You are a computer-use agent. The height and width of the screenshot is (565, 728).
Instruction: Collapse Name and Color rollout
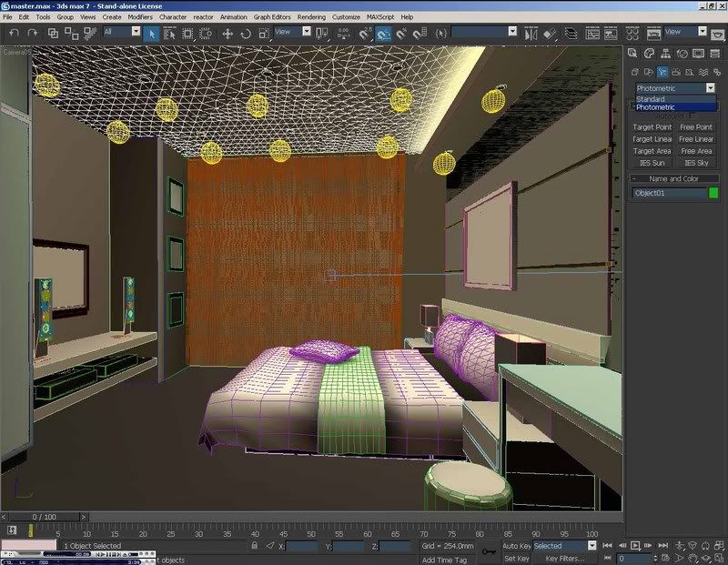tap(673, 178)
